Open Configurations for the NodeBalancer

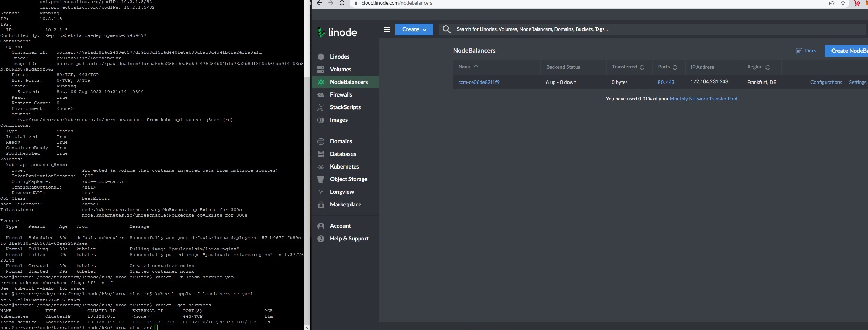(x=826, y=82)
